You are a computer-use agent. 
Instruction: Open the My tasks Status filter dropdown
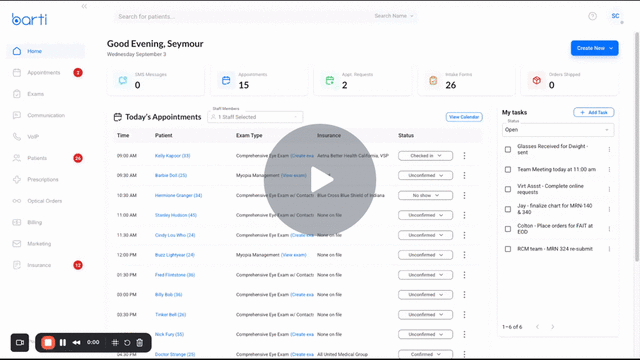[x=558, y=129]
